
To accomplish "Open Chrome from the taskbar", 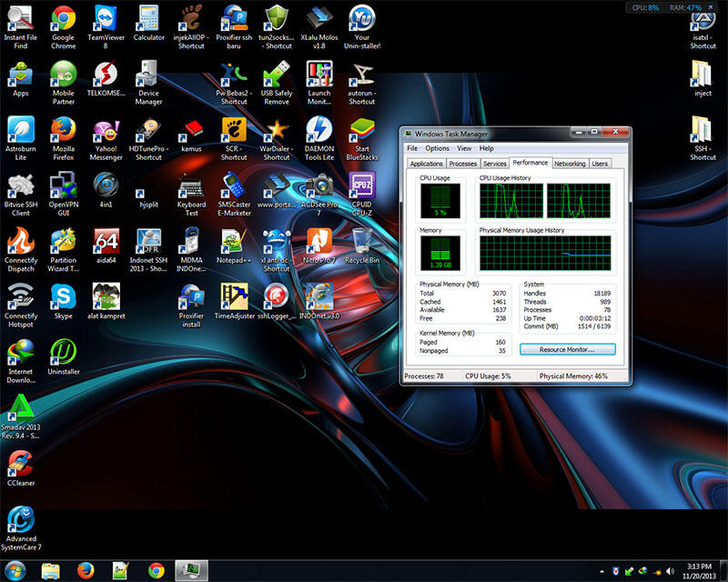I will click(x=156, y=570).
